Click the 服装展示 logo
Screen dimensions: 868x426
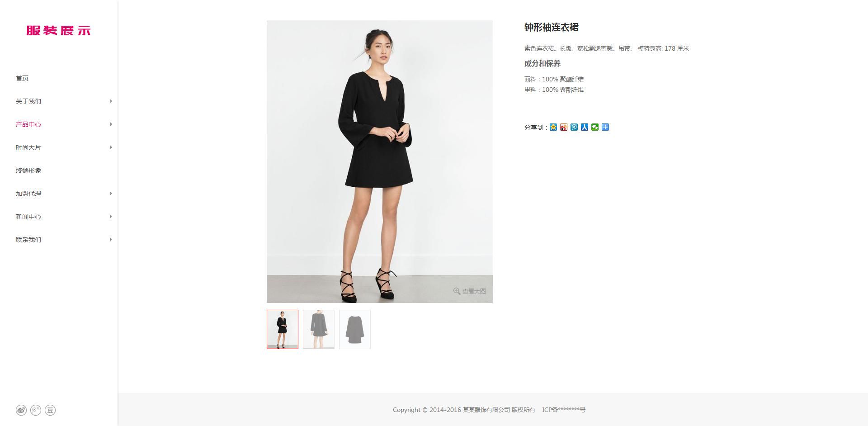pyautogui.click(x=58, y=30)
